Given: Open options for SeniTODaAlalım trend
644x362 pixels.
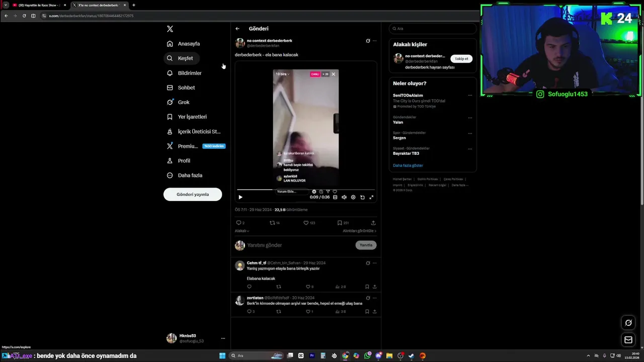Looking at the screenshot, I should click(x=470, y=96).
